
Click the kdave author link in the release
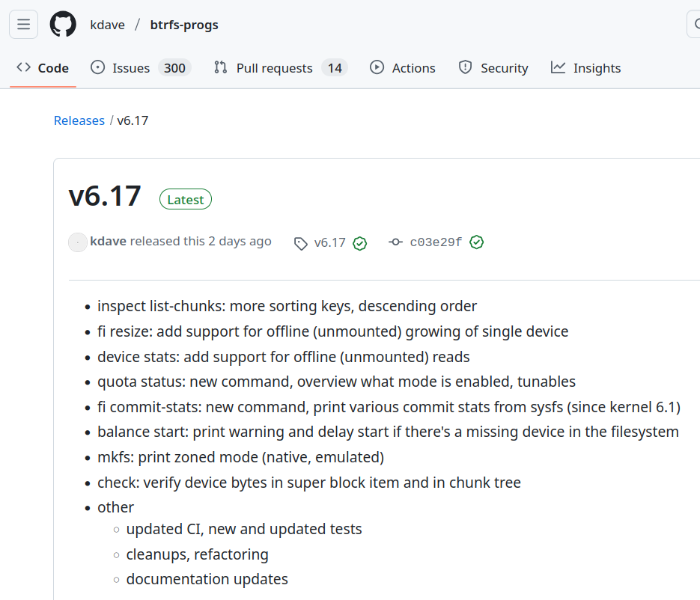coord(109,242)
